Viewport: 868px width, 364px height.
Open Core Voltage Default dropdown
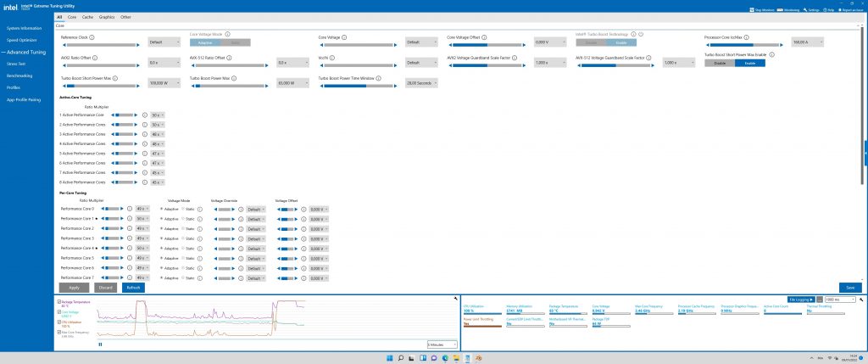421,42
